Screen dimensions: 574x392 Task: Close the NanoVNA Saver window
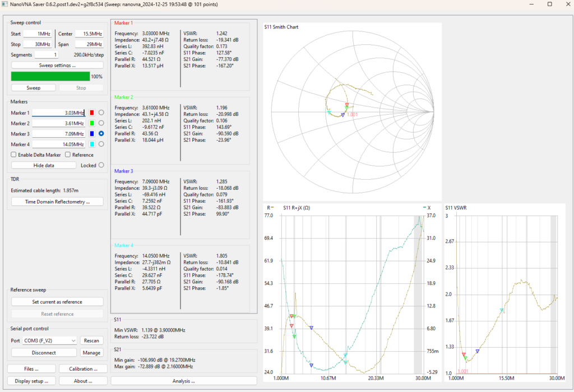tap(568, 4)
